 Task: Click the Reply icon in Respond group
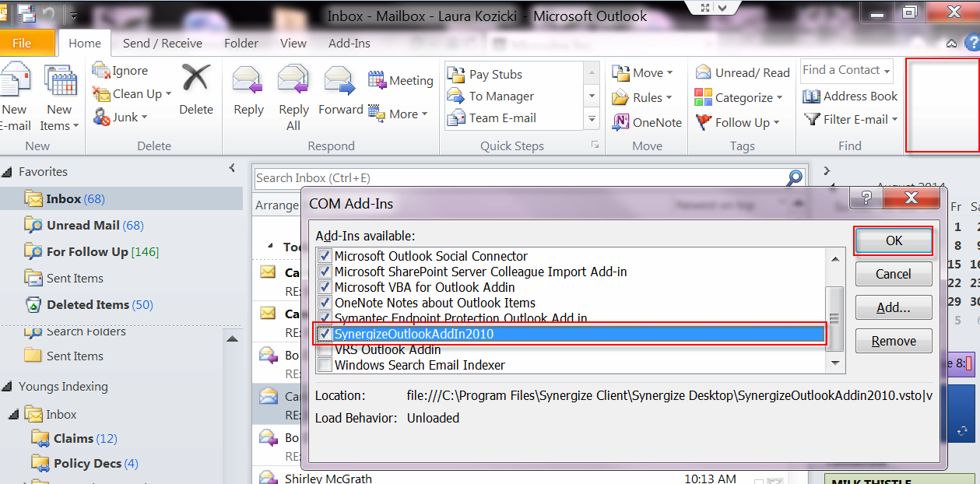pyautogui.click(x=248, y=81)
